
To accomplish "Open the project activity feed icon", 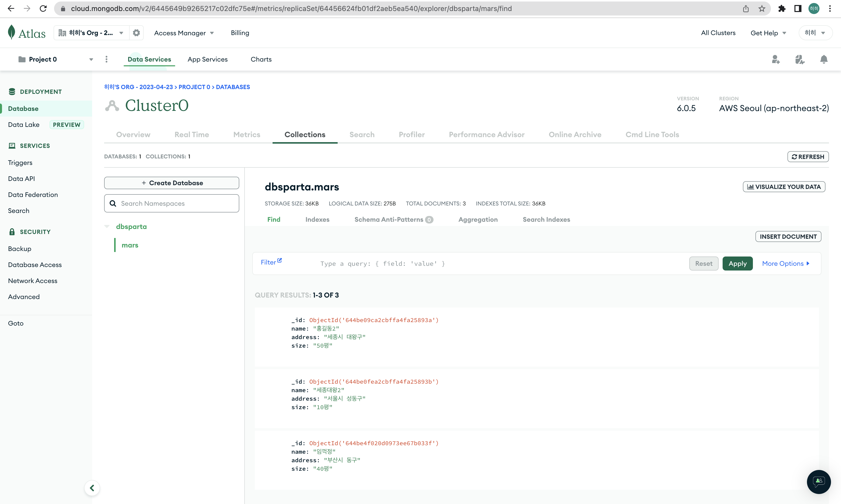I will point(799,60).
